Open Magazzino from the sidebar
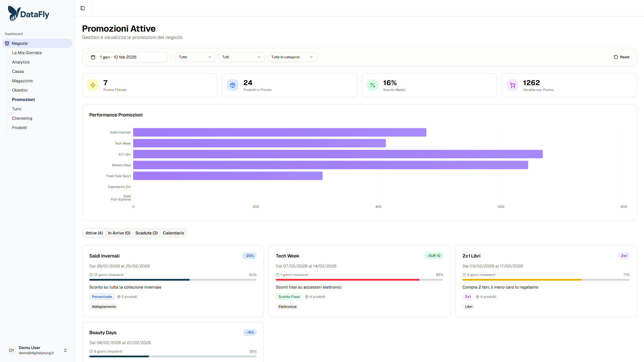This screenshot has height=362, width=644. [x=22, y=81]
